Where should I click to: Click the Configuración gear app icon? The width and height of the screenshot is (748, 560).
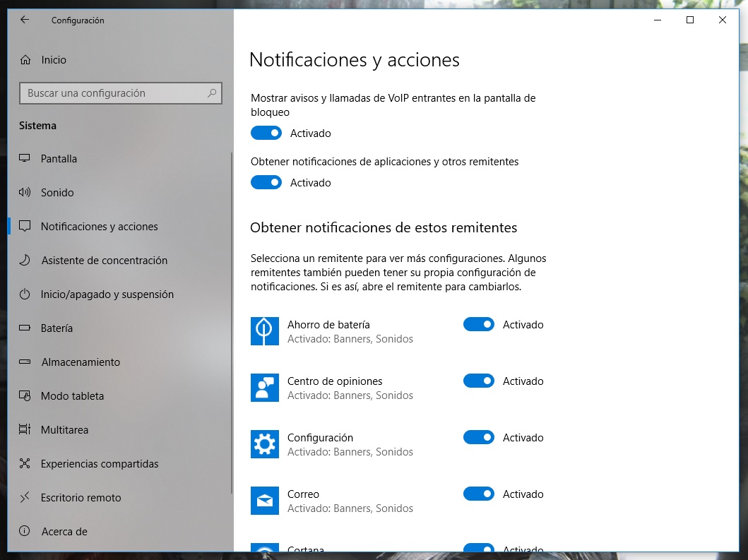pos(265,444)
